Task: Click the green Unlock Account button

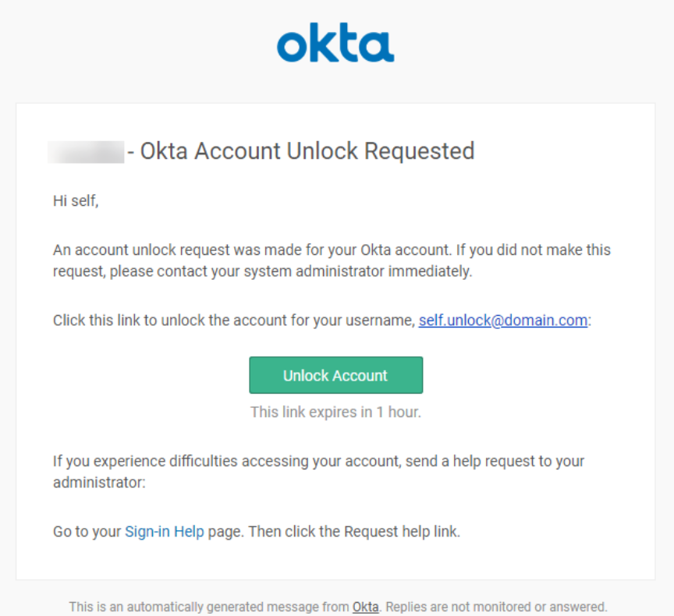Action: [335, 375]
